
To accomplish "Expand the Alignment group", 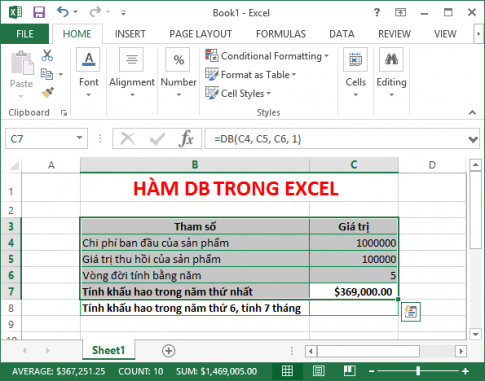I will [132, 73].
